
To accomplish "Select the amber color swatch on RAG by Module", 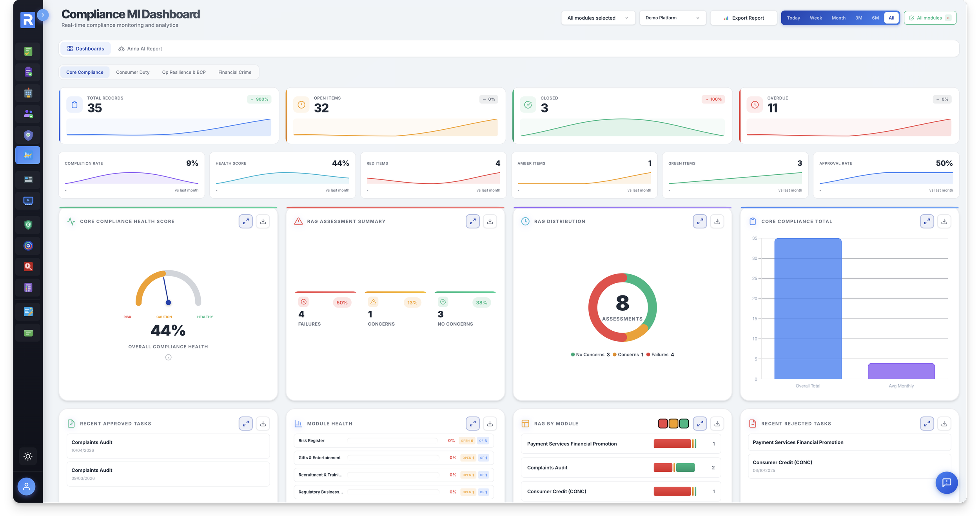I will pos(673,423).
